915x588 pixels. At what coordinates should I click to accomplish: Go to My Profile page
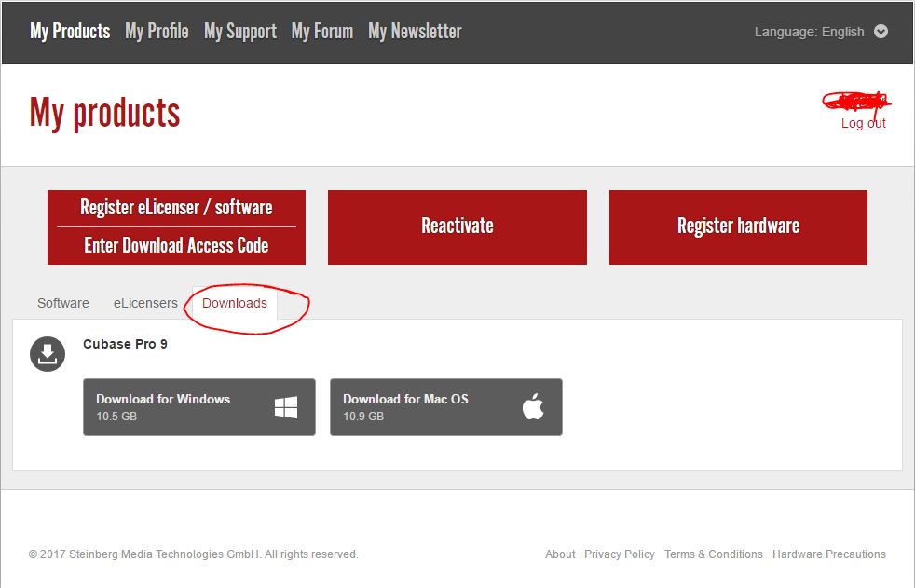157,32
